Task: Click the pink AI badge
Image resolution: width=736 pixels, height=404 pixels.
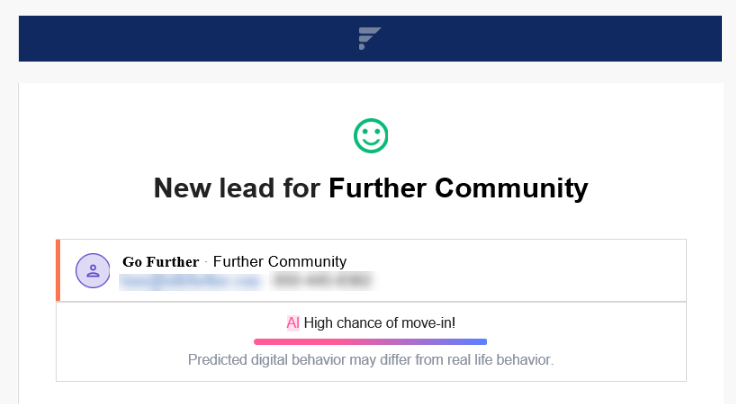Action: (293, 323)
